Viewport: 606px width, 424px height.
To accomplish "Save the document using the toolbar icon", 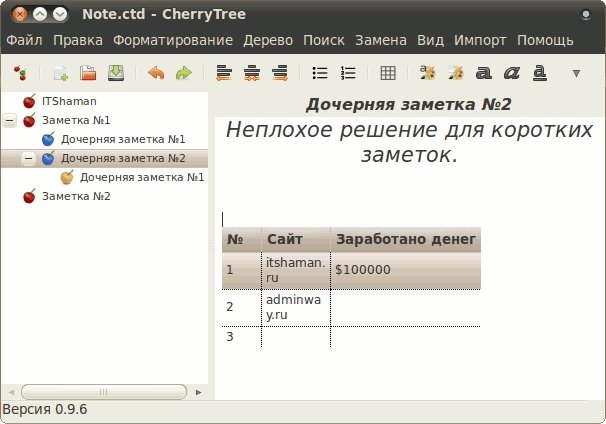I will pos(116,73).
